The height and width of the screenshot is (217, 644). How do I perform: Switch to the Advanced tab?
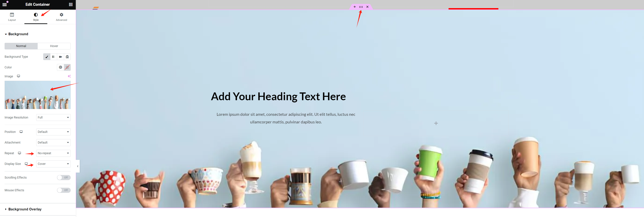[x=61, y=16]
